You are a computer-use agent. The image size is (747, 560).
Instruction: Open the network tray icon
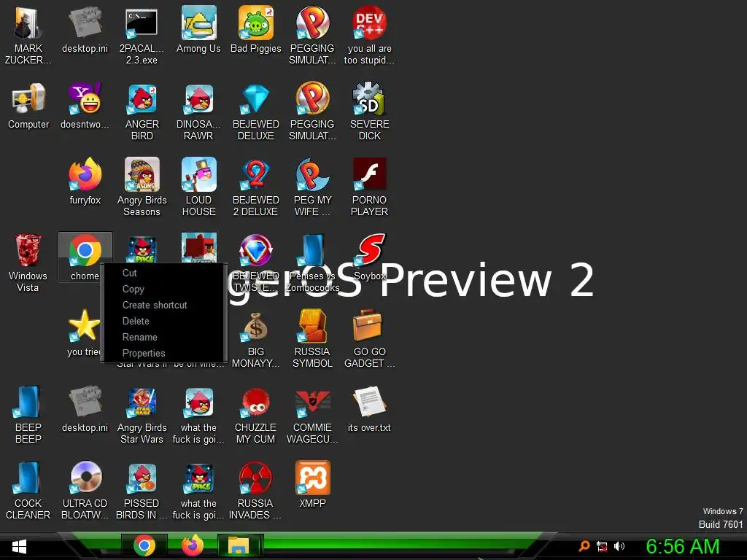[x=602, y=547]
